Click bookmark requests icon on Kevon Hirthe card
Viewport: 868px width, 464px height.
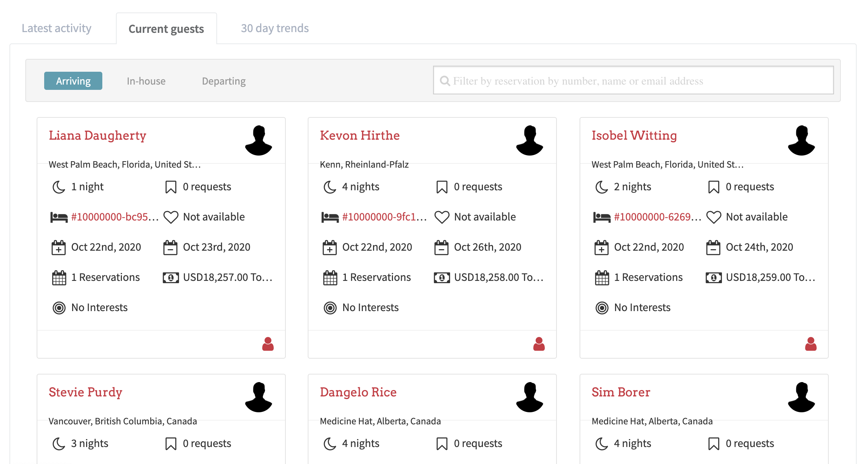point(442,187)
